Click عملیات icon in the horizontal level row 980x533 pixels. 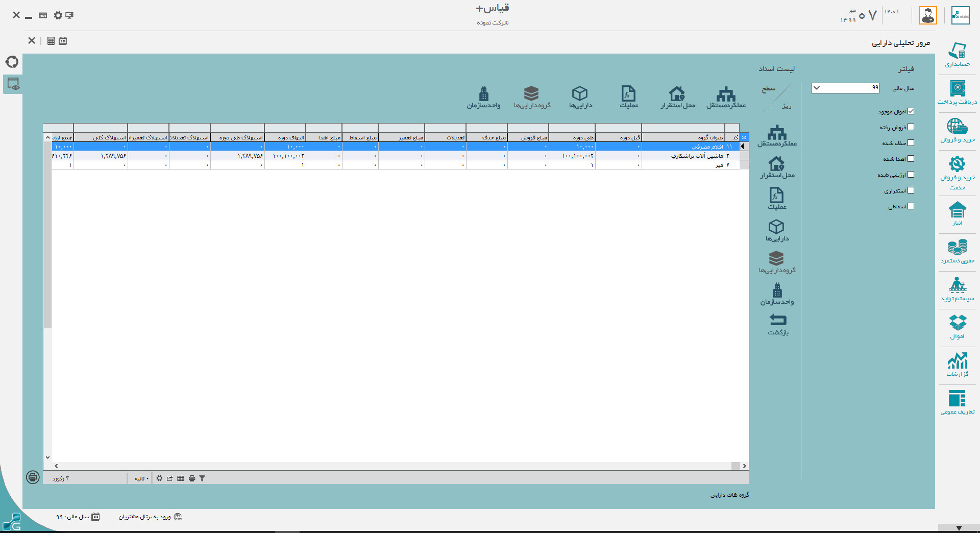click(629, 97)
